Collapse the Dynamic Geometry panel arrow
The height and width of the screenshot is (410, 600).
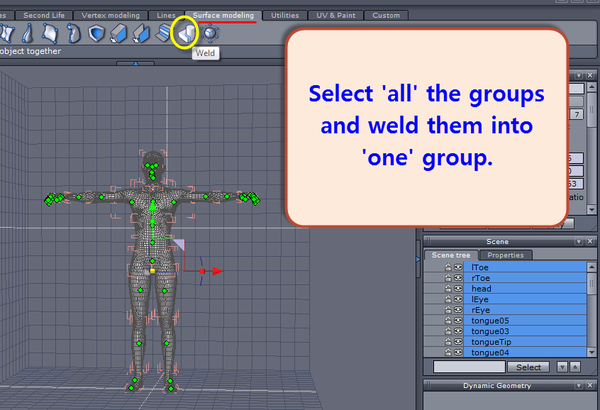point(579,385)
